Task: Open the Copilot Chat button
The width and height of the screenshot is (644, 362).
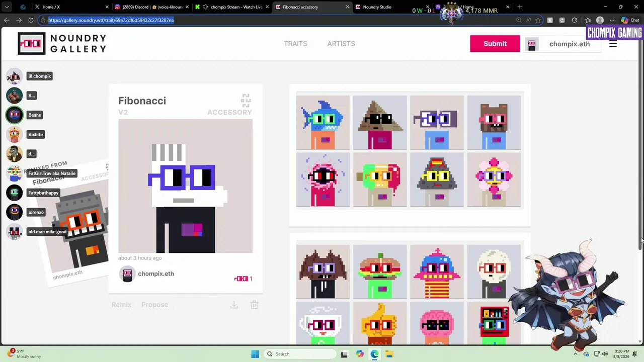Action: 630,20
